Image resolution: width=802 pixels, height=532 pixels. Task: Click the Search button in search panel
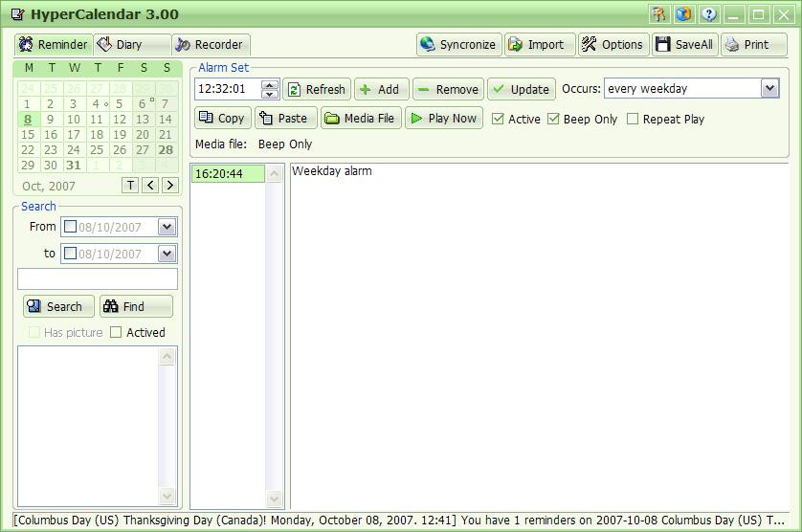pyautogui.click(x=58, y=306)
